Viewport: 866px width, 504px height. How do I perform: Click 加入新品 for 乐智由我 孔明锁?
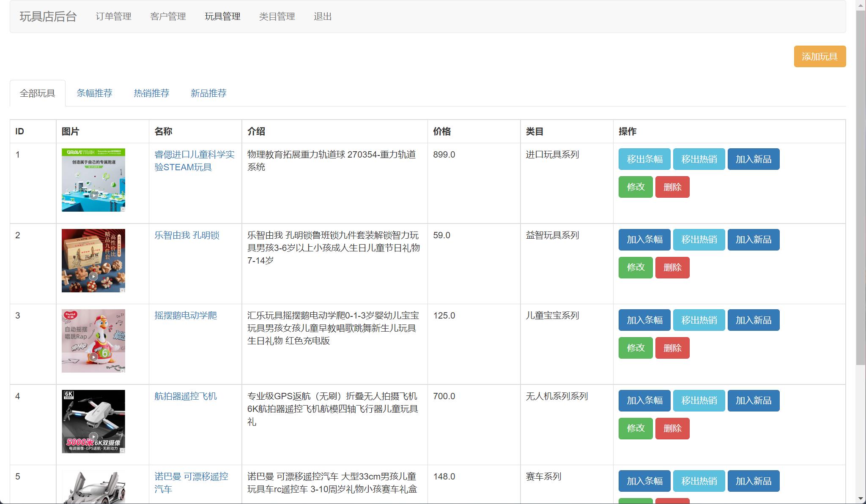tap(754, 240)
